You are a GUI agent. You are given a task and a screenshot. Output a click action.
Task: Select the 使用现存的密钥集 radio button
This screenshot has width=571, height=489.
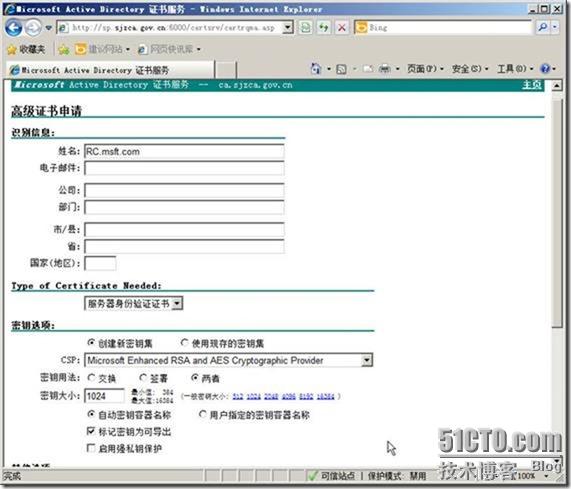click(185, 343)
